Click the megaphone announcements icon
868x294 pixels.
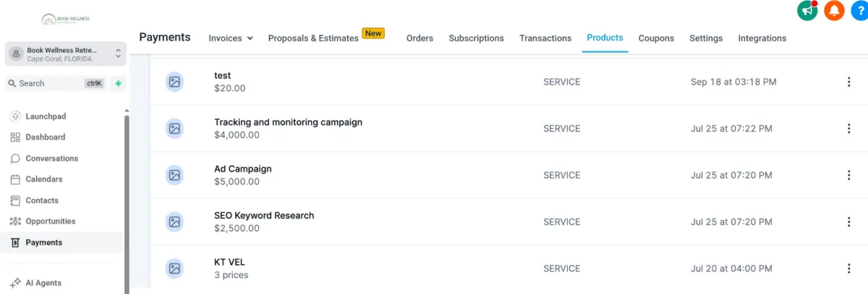click(807, 10)
